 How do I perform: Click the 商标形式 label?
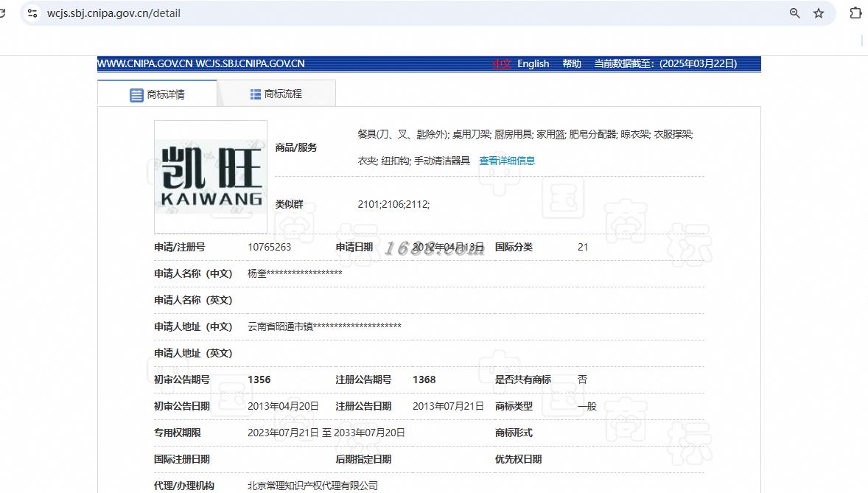pos(514,433)
